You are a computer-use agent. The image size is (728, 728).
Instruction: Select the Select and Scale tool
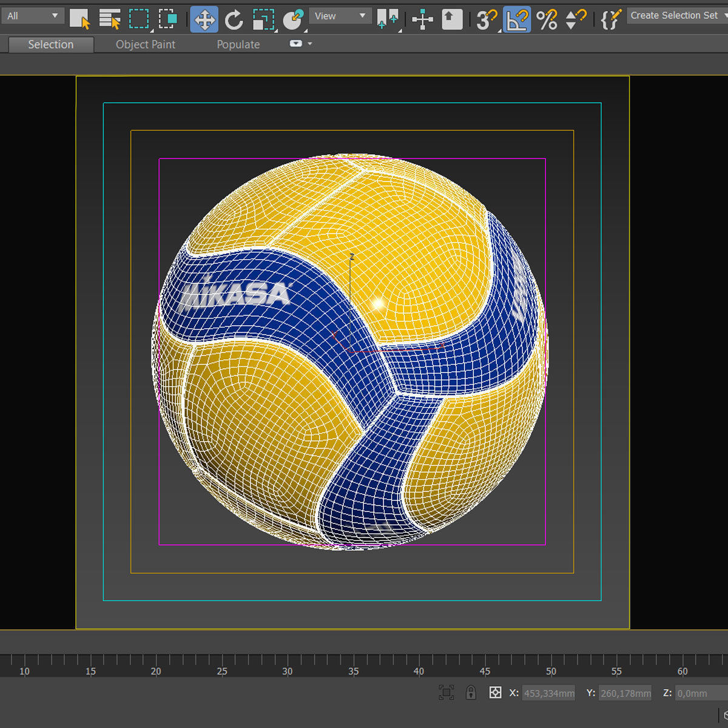click(264, 16)
